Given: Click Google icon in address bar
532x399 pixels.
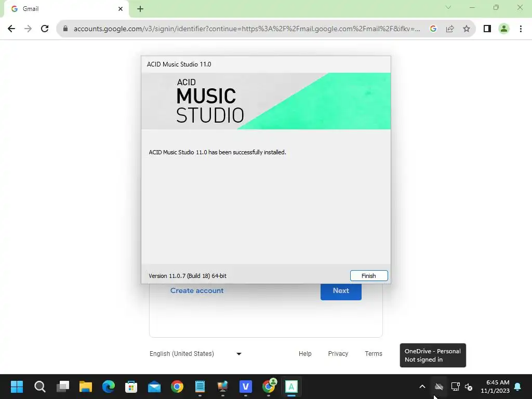Looking at the screenshot, I should [x=433, y=29].
